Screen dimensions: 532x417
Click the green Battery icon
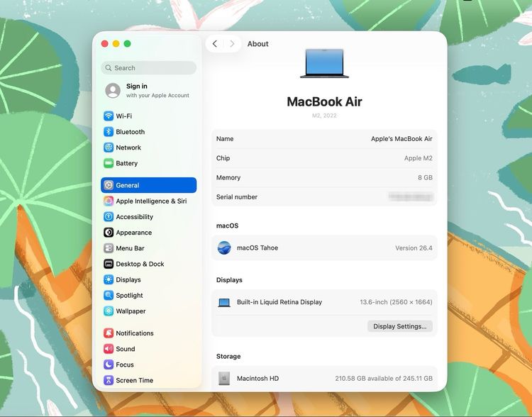(x=109, y=163)
